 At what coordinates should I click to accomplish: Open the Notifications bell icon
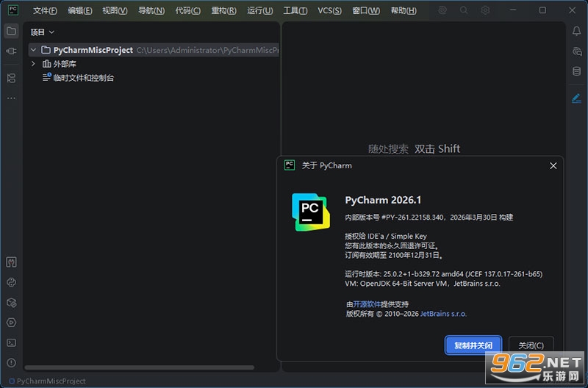click(x=576, y=31)
